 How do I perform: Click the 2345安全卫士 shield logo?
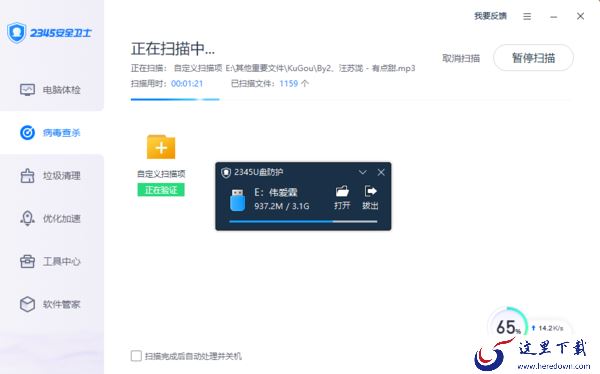16,33
